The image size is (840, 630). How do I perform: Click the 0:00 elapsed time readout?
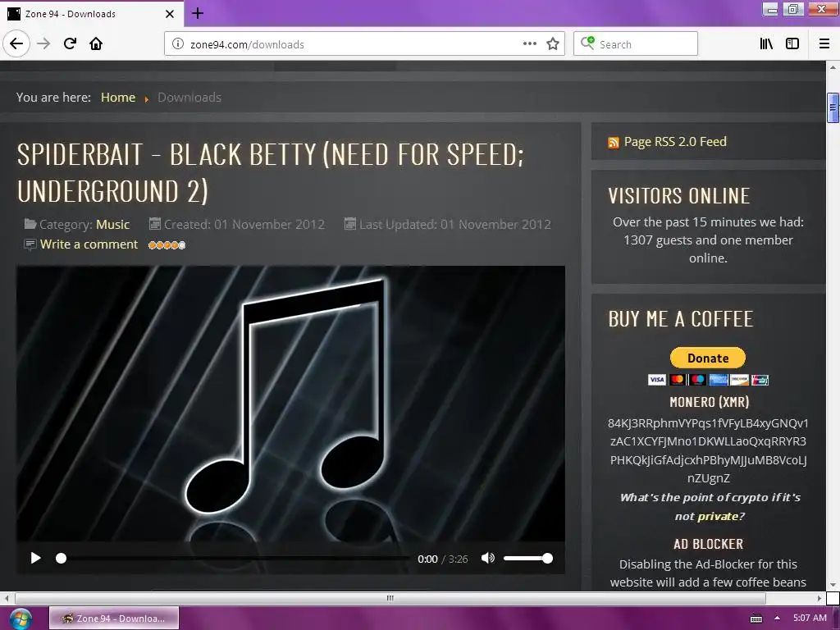tap(427, 559)
